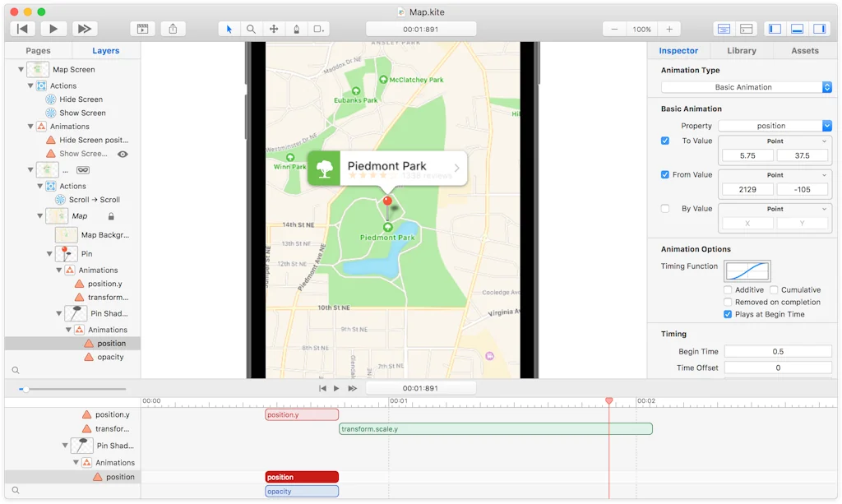Open the shape insertion tool
The width and height of the screenshot is (842, 504).
(x=319, y=29)
